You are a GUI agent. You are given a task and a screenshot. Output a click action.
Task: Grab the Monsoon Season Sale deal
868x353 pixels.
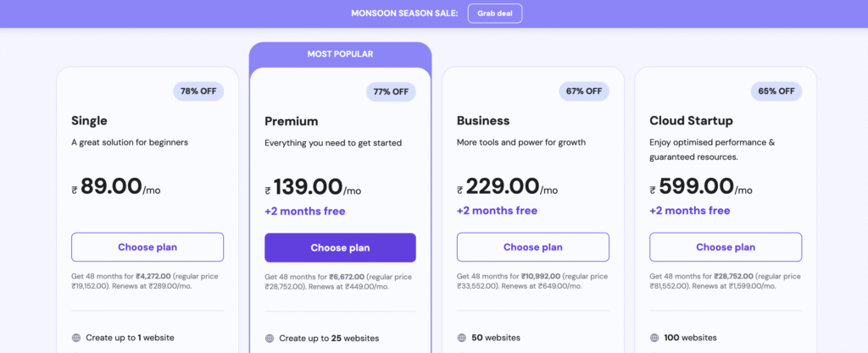[x=495, y=14]
